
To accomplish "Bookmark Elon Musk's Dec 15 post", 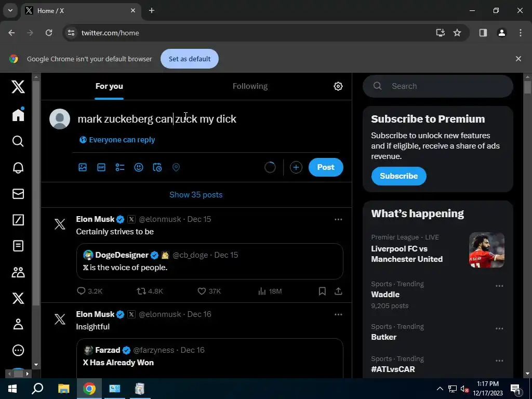I will pyautogui.click(x=322, y=291).
